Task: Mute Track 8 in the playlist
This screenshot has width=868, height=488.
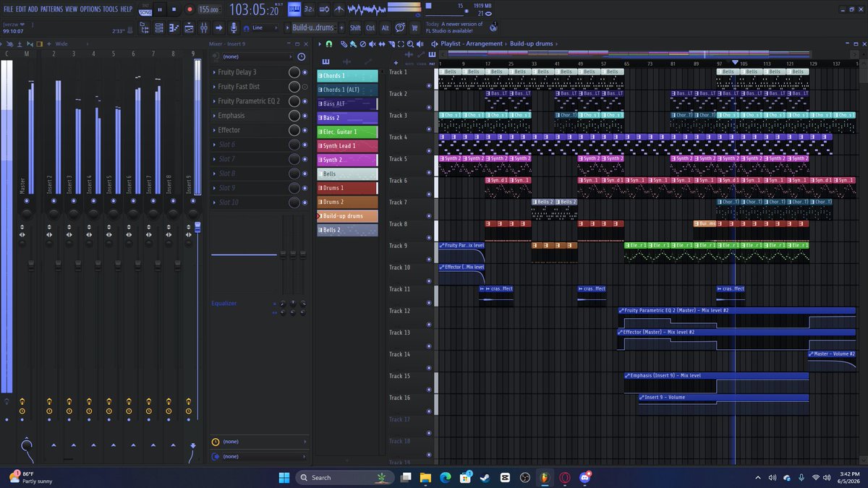Action: coord(429,237)
